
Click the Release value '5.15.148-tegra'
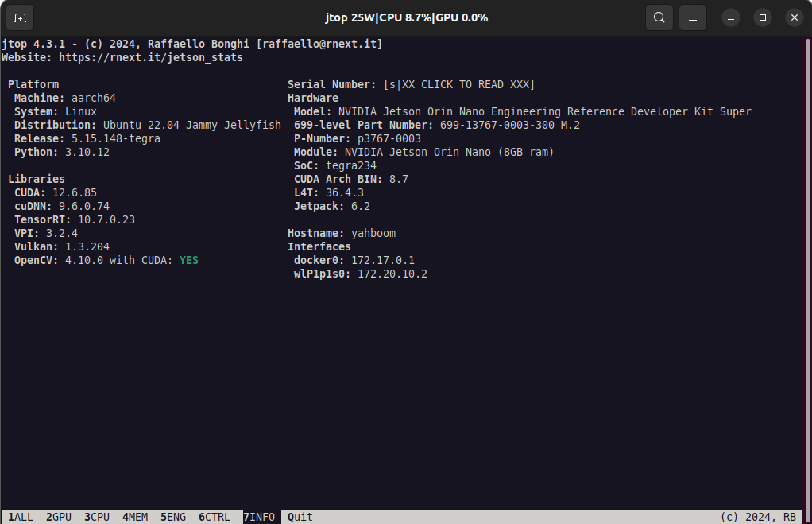point(116,138)
